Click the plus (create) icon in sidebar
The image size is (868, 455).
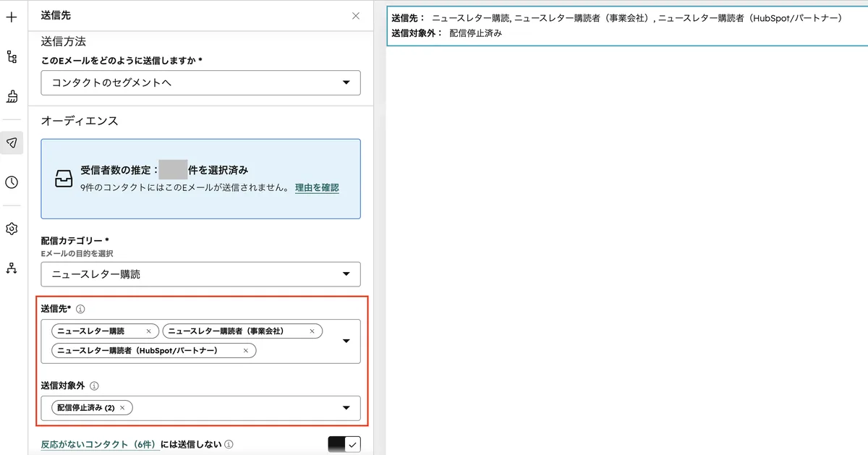coord(11,17)
